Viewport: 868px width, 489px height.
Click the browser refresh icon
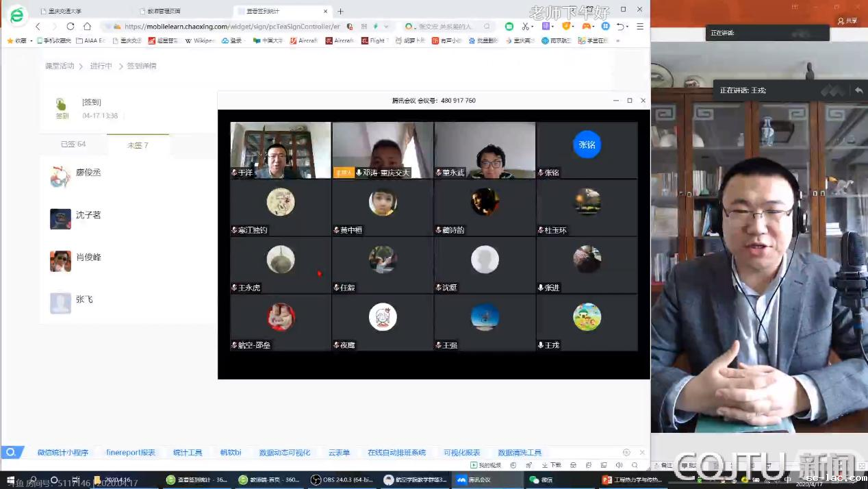coord(71,26)
